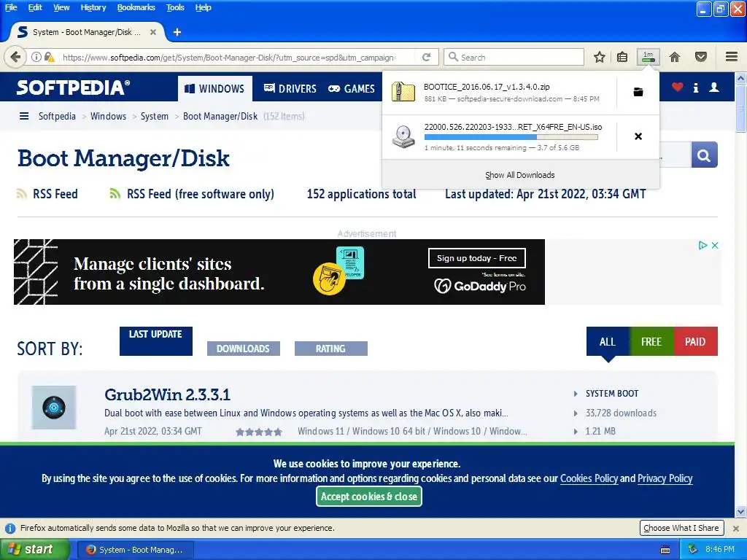Select the GAMES section tab
This screenshot has width=747, height=560.
352,88
